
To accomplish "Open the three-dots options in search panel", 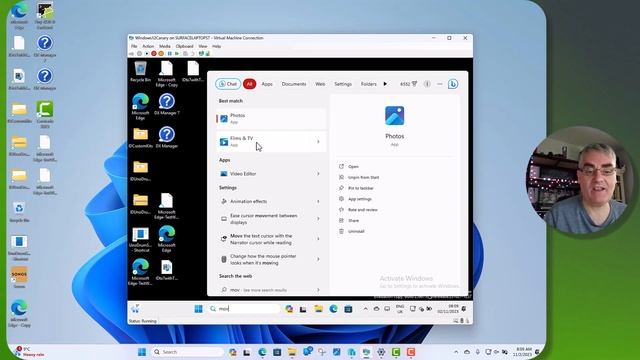I will 440,84.
